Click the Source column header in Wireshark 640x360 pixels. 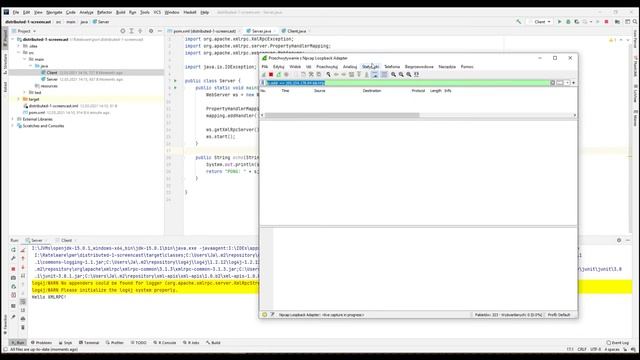pos(320,91)
